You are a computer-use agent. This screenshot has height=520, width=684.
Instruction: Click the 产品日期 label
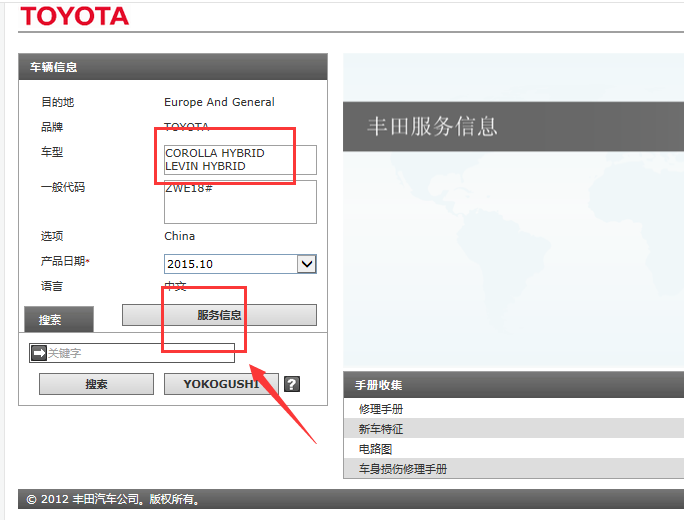(65, 261)
